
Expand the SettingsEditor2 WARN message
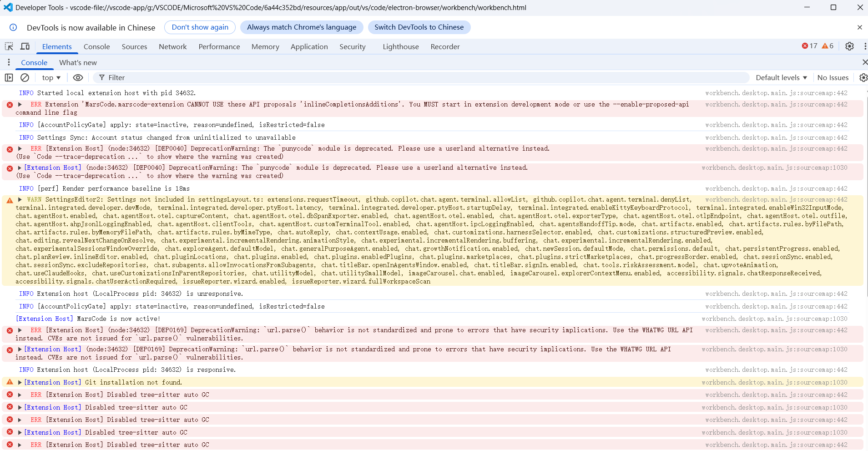20,199
